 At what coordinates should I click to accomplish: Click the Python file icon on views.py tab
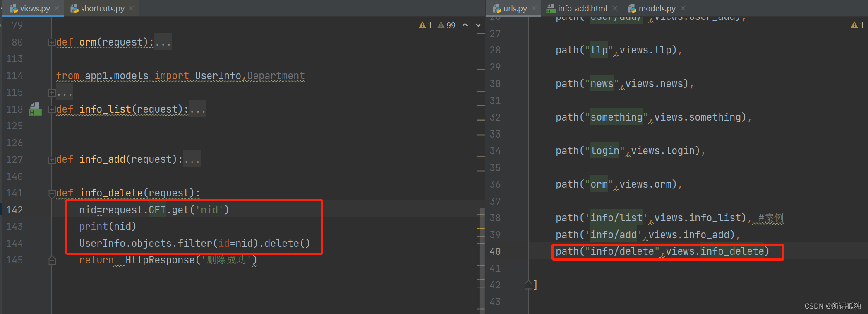click(14, 8)
